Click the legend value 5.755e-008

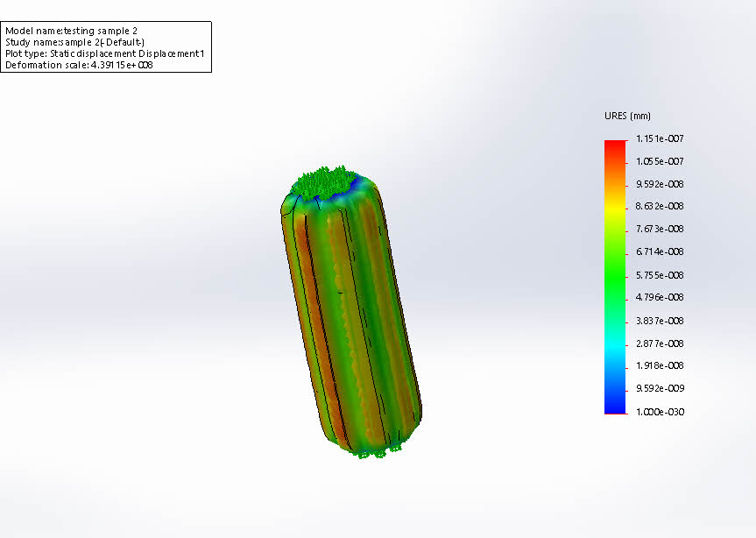(x=660, y=275)
